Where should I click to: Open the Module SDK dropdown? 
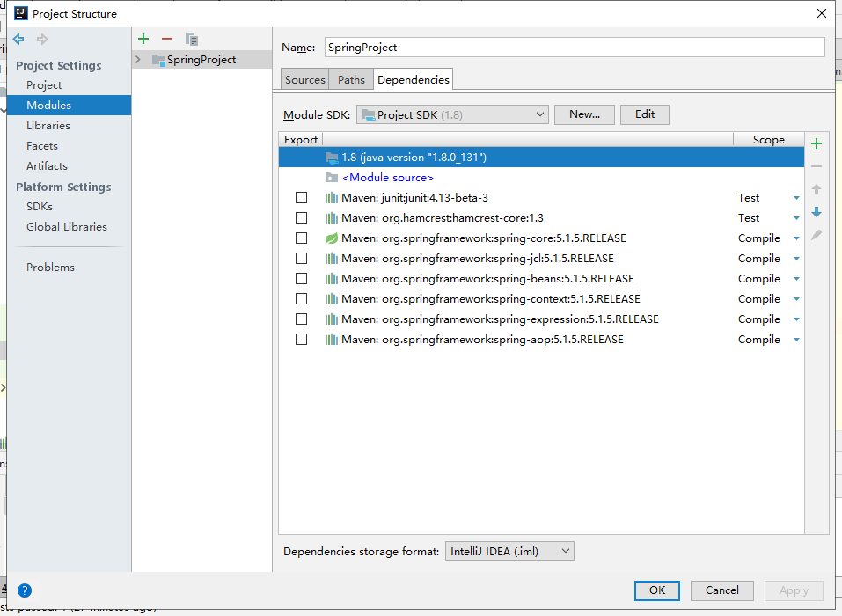click(452, 114)
